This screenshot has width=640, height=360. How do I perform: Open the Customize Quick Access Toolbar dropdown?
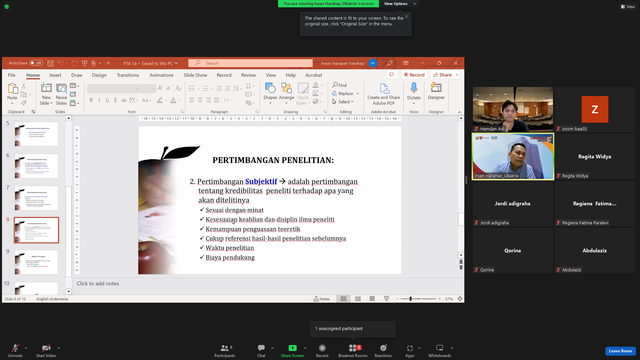click(x=108, y=63)
